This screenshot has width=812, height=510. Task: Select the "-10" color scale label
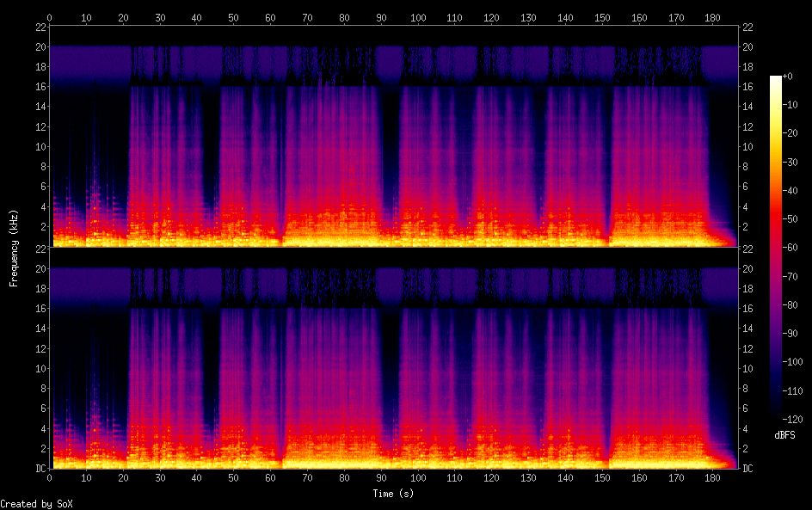pyautogui.click(x=790, y=105)
